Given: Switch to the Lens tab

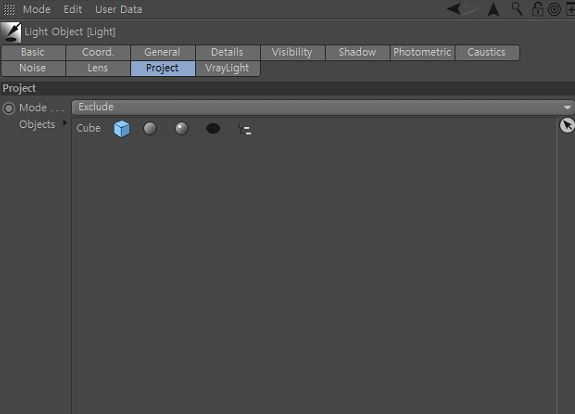Looking at the screenshot, I should [98, 68].
